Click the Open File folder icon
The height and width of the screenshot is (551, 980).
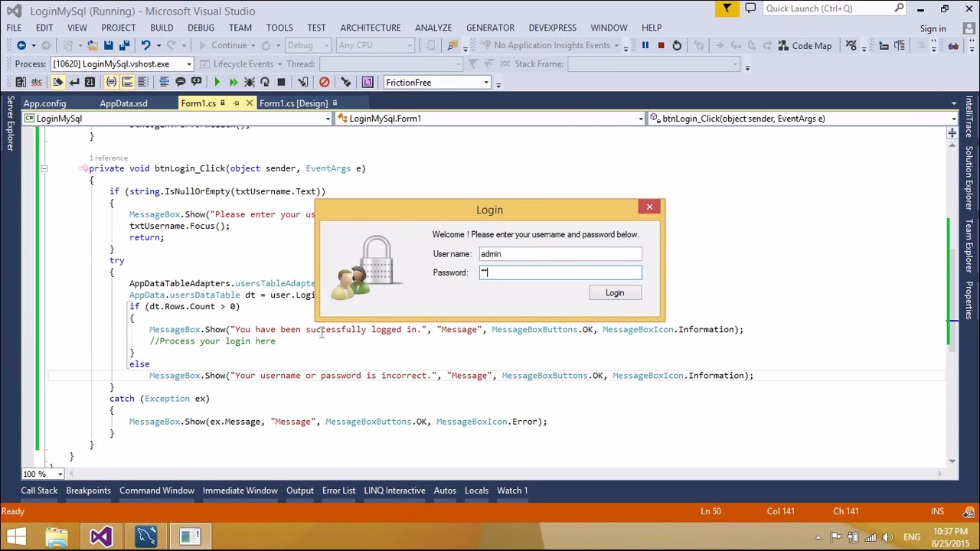[x=92, y=46]
